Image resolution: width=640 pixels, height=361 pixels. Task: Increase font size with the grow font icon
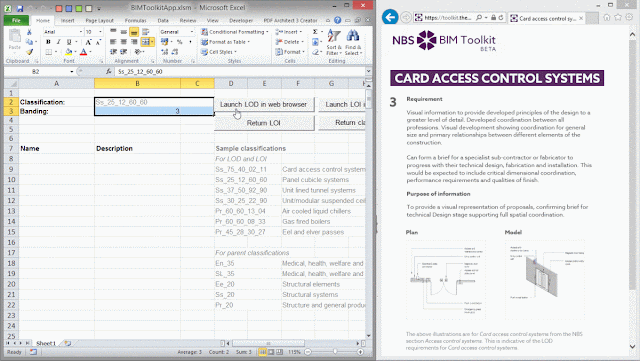point(88,42)
